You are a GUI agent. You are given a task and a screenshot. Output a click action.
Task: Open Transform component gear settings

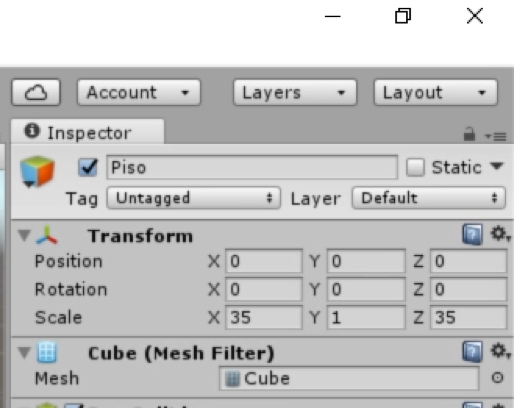click(x=500, y=234)
